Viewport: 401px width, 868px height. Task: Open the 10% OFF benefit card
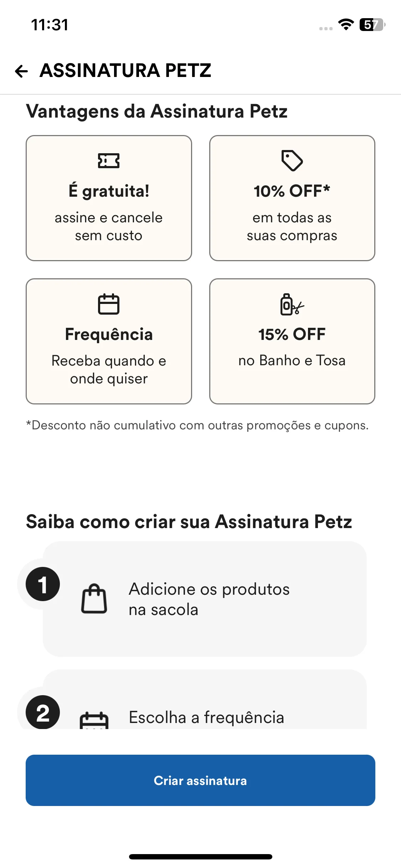click(x=292, y=198)
